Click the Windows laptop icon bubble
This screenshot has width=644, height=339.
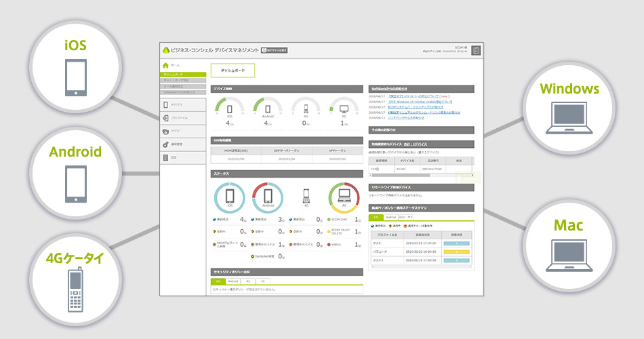coord(569,108)
